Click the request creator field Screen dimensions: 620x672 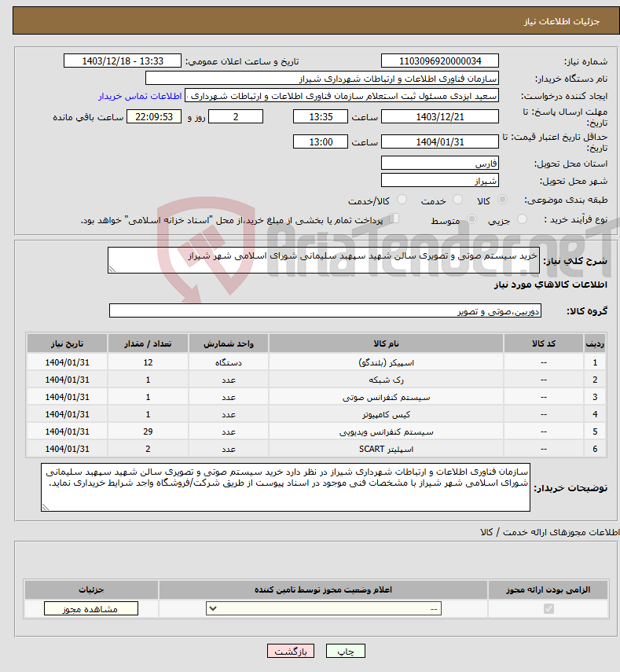342,96
